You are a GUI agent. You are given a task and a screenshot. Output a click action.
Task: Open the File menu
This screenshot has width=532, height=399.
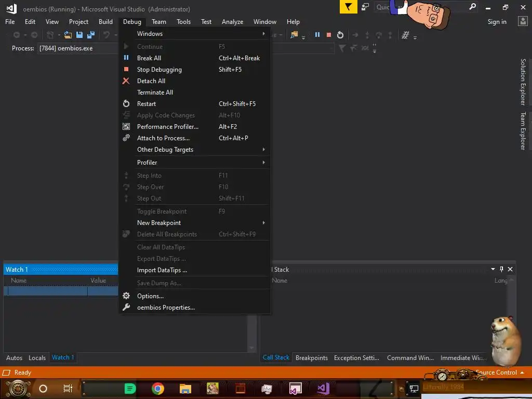tap(10, 22)
